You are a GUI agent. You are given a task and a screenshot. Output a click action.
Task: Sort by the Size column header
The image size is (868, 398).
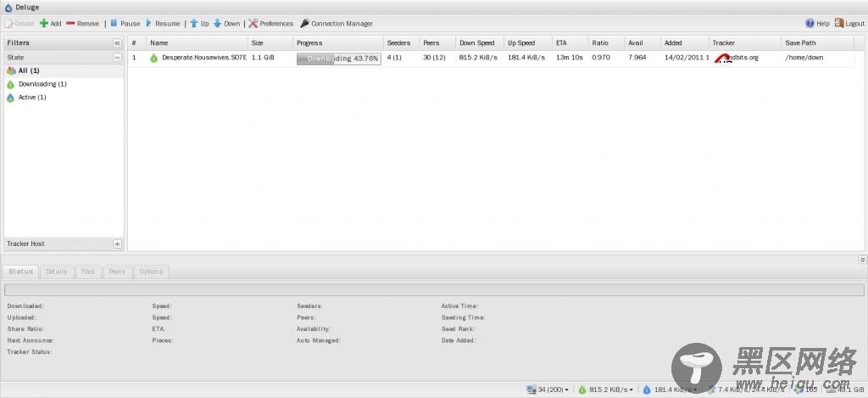[x=270, y=42]
